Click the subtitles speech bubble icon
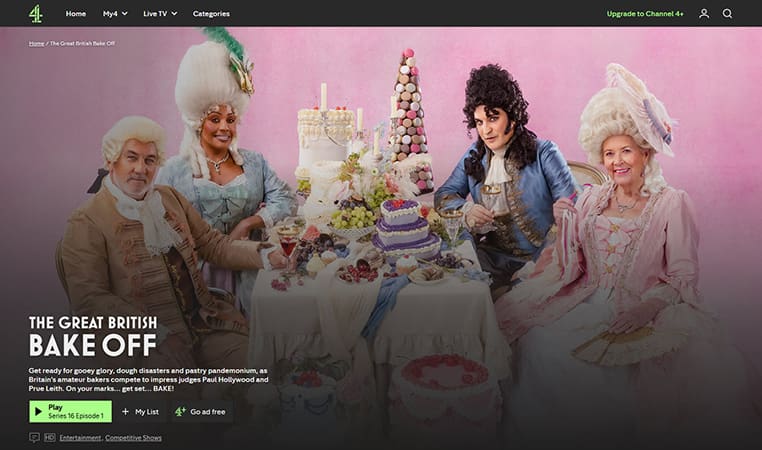 (35, 438)
